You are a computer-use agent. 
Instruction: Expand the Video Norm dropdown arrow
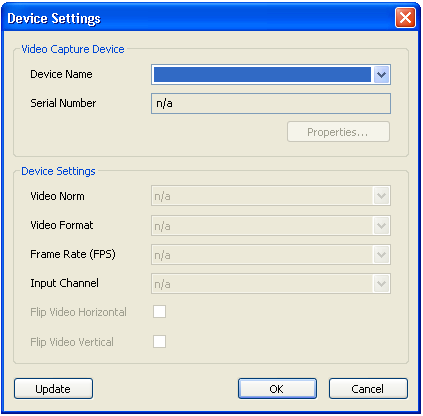click(381, 196)
